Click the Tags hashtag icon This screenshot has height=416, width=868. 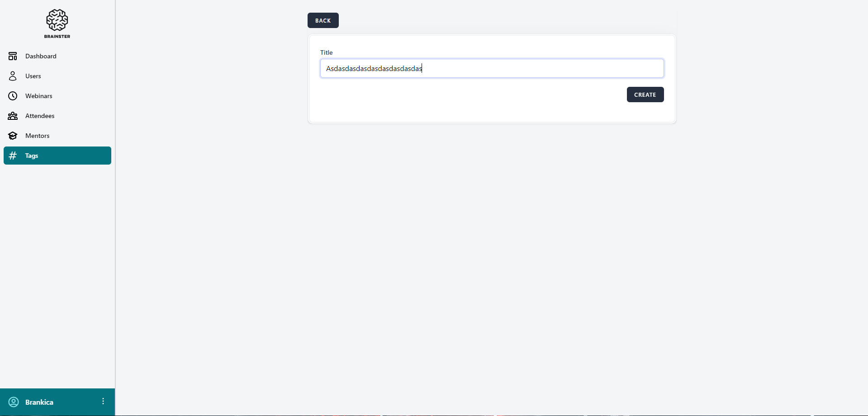[13, 156]
